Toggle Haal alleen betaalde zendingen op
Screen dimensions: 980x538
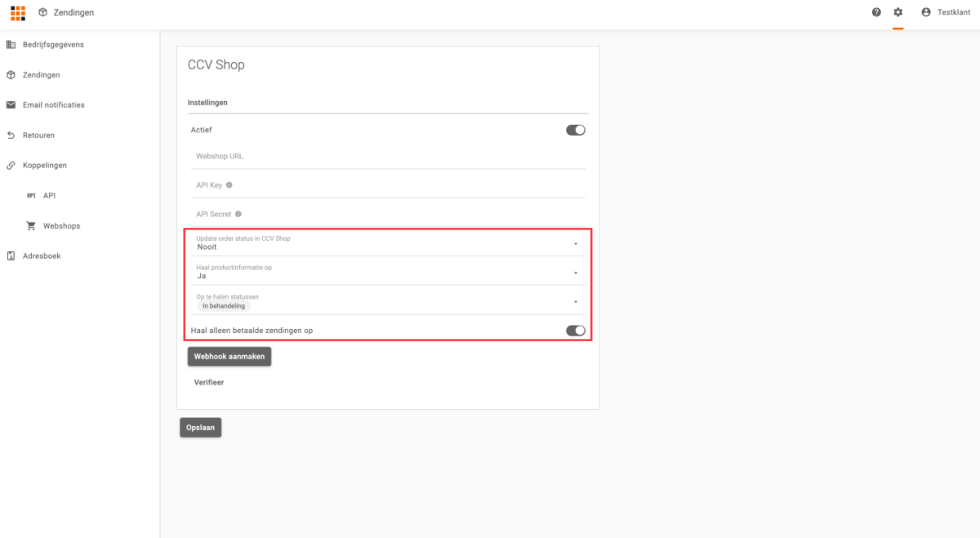click(x=576, y=331)
